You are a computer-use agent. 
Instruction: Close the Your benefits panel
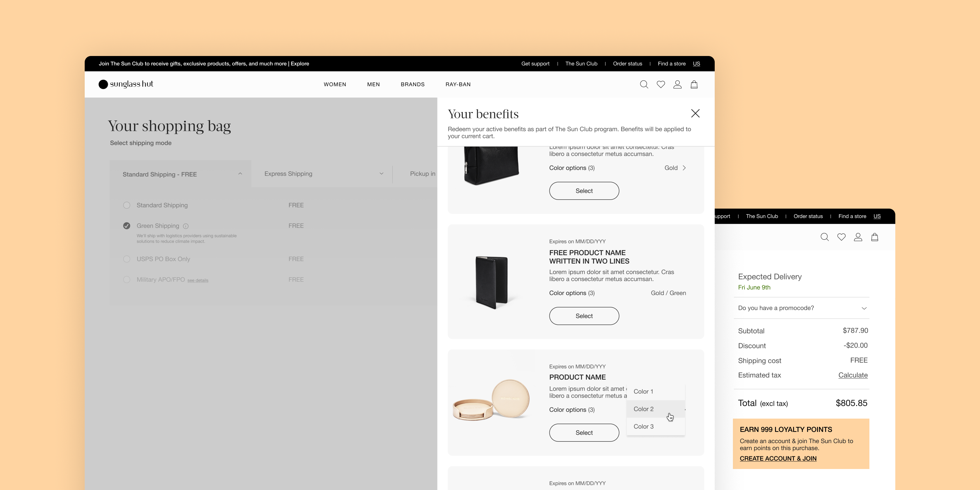695,113
